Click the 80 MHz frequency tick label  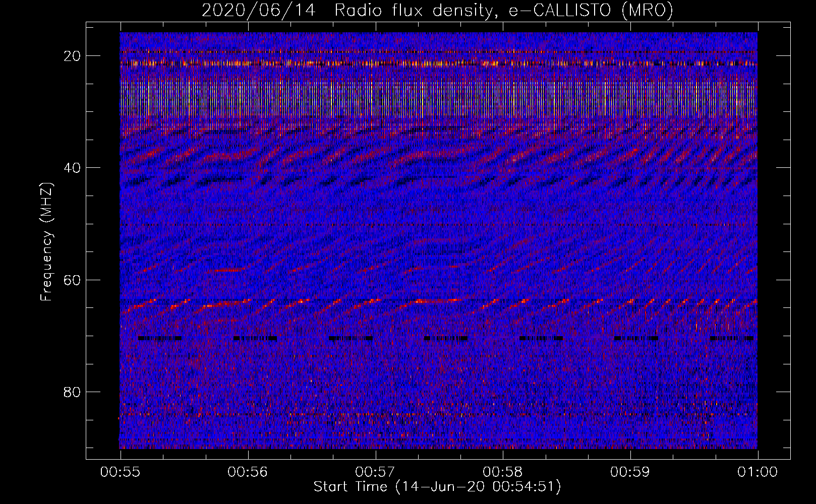coord(72,392)
